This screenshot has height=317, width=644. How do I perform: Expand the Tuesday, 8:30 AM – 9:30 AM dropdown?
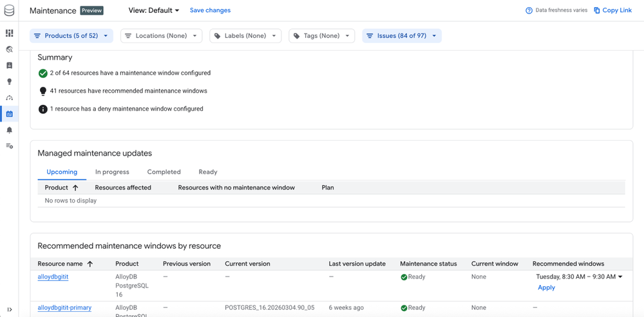(579, 276)
